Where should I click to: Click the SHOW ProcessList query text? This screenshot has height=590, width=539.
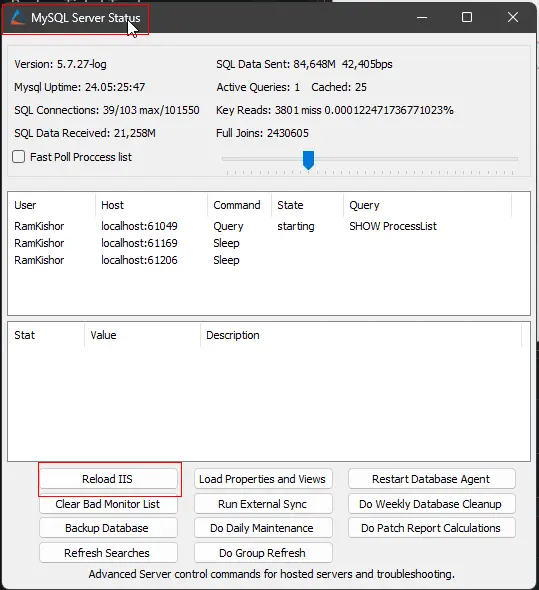[x=393, y=226]
